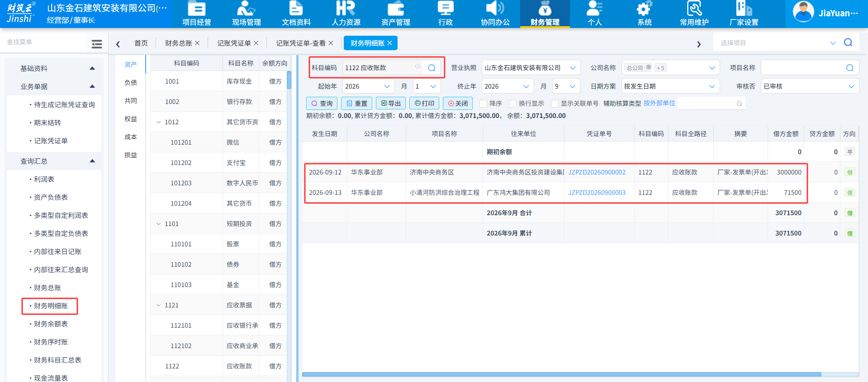Click the search icon in 科目编码 field
The width and height of the screenshot is (868, 382).
[432, 68]
